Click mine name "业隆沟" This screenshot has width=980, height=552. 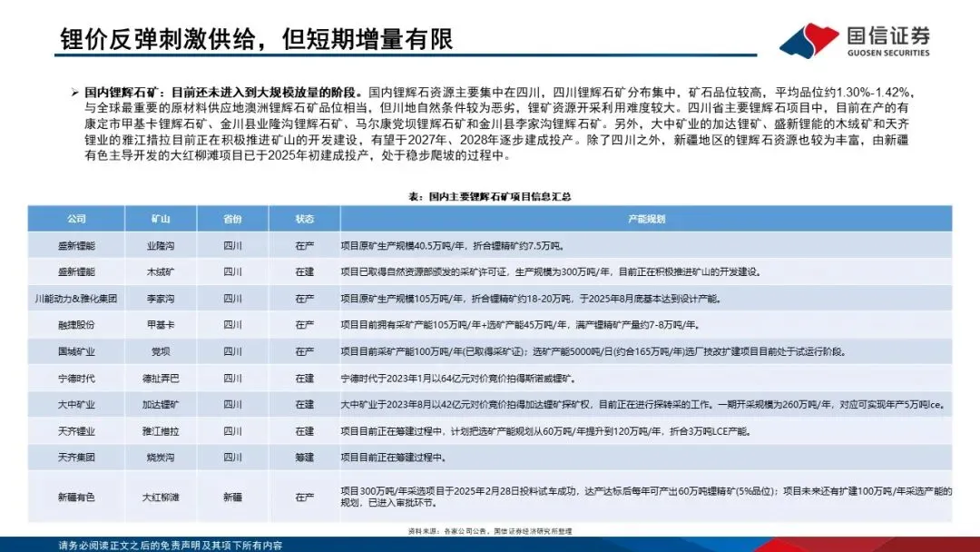(161, 246)
